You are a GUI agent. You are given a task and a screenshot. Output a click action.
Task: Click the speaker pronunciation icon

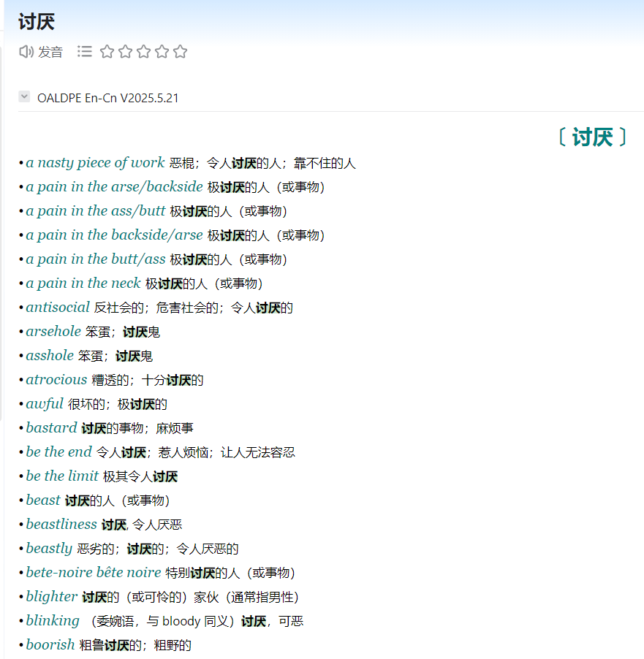(26, 51)
